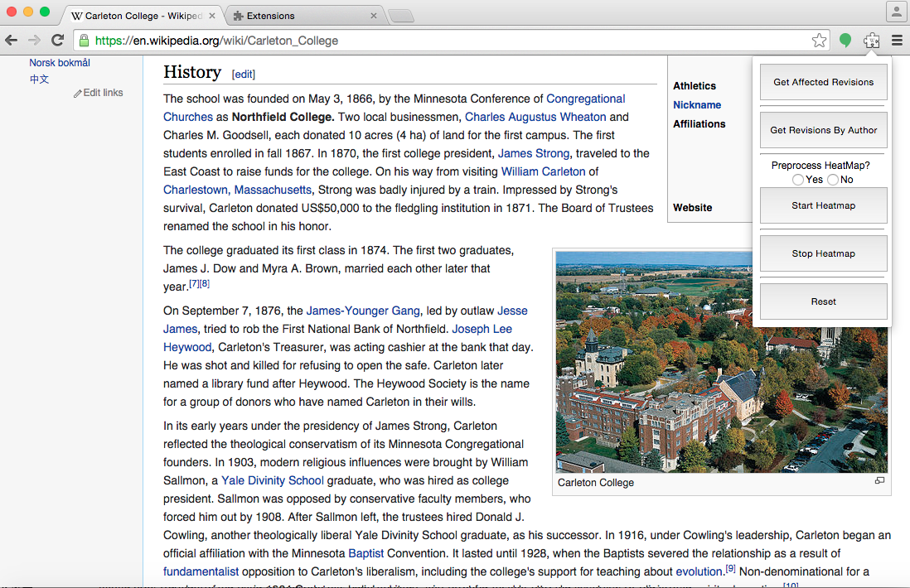Click the image expand icon on Carleton photo
This screenshot has height=588, width=910.
click(879, 480)
